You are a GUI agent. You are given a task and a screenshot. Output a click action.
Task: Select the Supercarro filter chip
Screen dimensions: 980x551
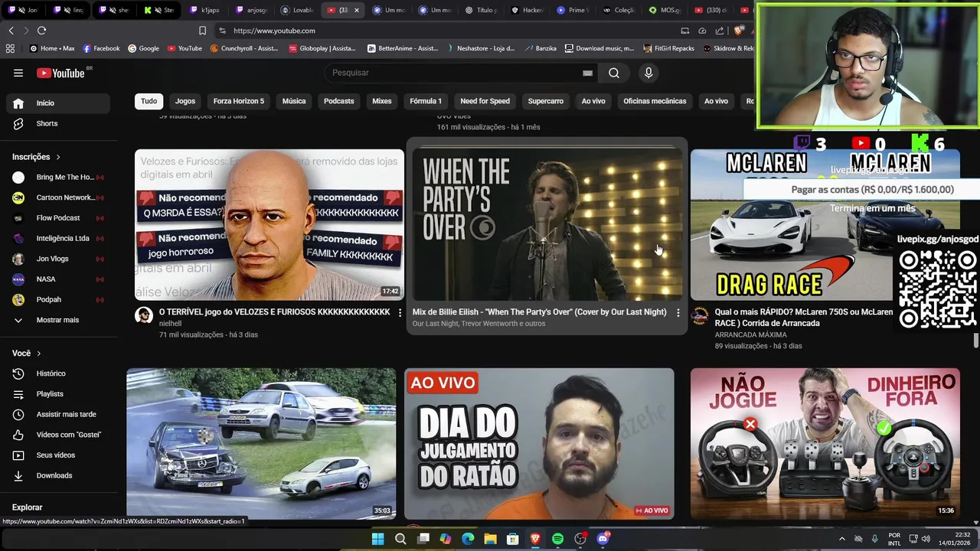click(x=546, y=101)
